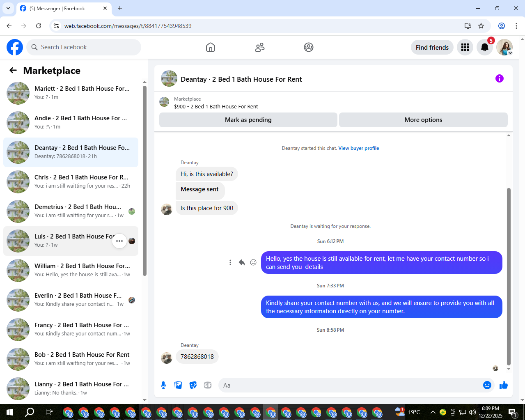Open more actions on hovered message
Image resolution: width=525 pixels, height=420 pixels.
(230, 262)
